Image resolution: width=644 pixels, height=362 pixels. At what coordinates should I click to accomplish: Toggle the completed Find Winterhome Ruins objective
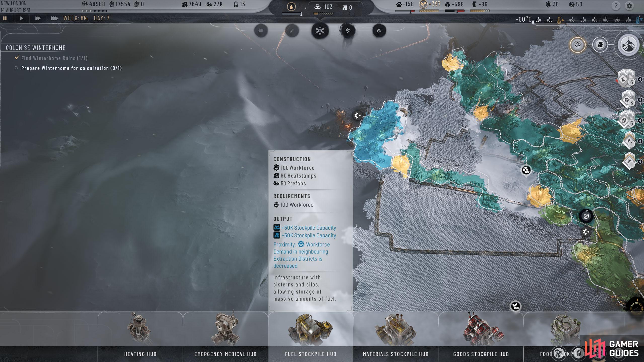pyautogui.click(x=17, y=57)
